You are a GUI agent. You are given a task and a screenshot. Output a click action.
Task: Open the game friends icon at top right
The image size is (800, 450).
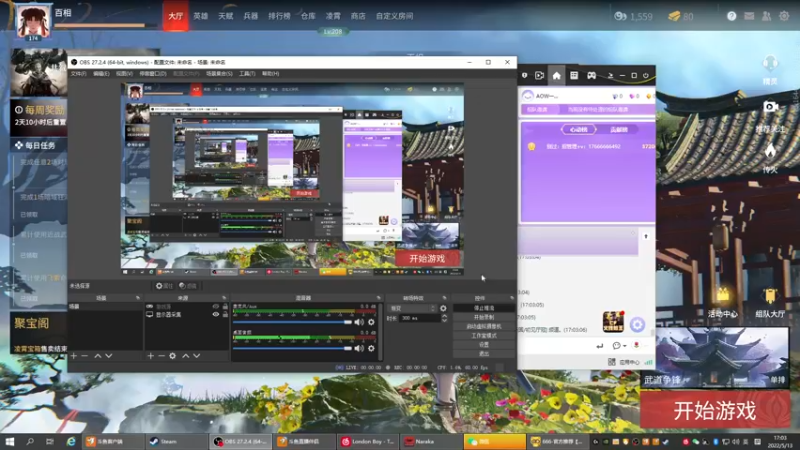(x=766, y=16)
